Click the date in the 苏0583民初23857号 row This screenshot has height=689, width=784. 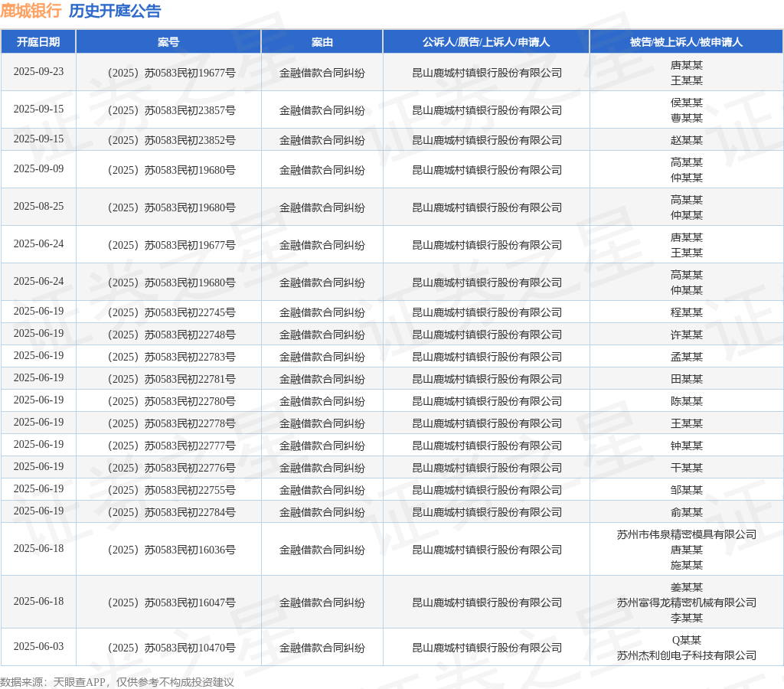(38, 109)
